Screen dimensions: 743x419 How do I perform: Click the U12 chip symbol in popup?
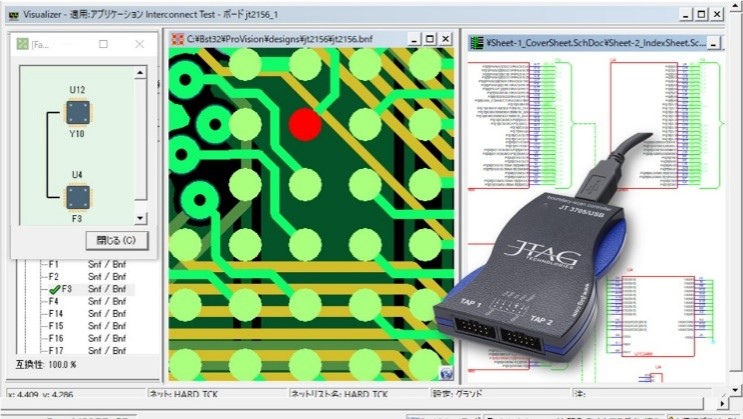tap(78, 112)
